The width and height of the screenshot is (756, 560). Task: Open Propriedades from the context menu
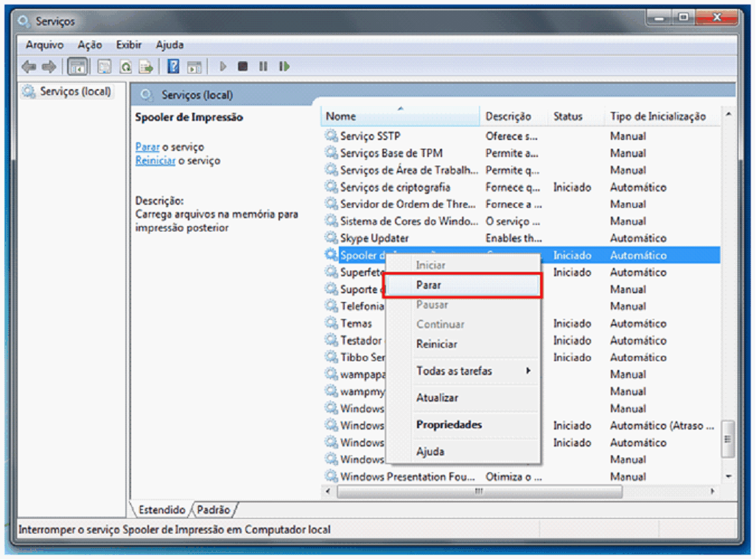click(449, 424)
